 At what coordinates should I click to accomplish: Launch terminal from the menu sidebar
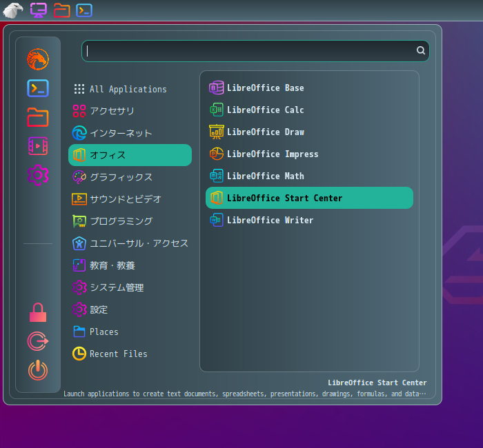38,88
